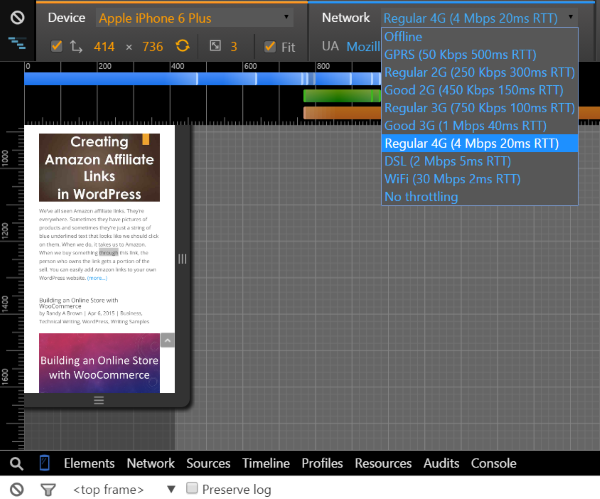Viewport: 600px width, 499px height.
Task: Click the (more...) link in the article
Action: 97,278
